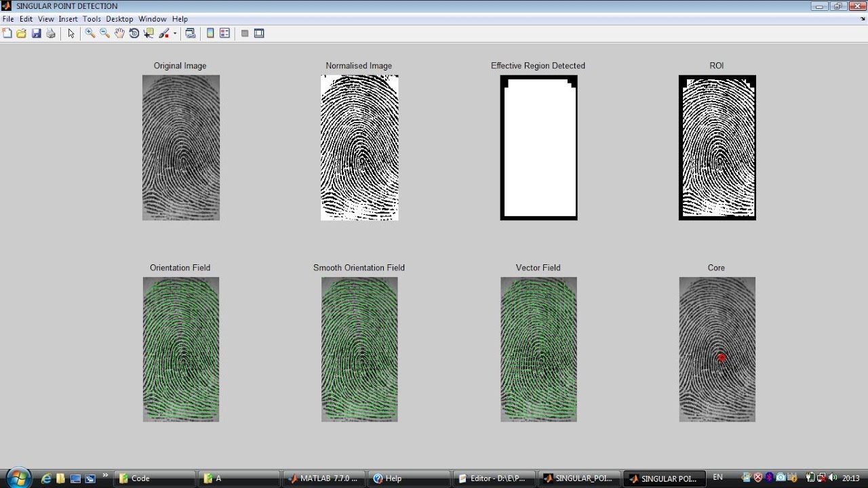Open a file with the folder icon
Viewport: 868px width, 488px height.
[22, 33]
